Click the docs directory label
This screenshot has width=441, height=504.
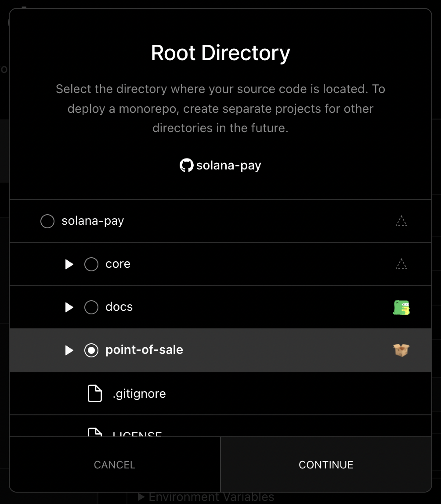click(x=119, y=307)
